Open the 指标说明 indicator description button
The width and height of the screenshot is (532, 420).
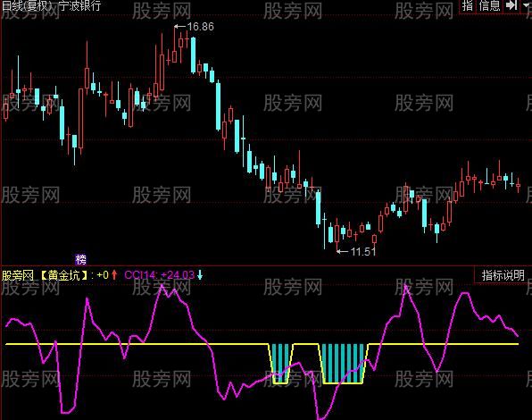[503, 275]
